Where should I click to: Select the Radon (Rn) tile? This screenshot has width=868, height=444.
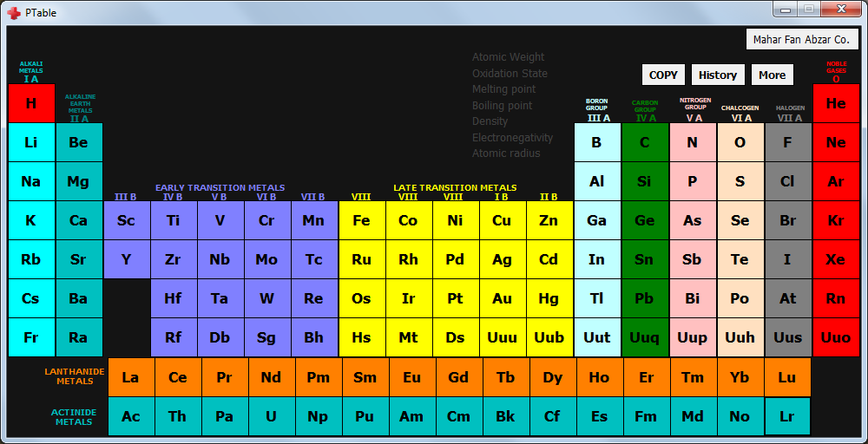pos(836,298)
